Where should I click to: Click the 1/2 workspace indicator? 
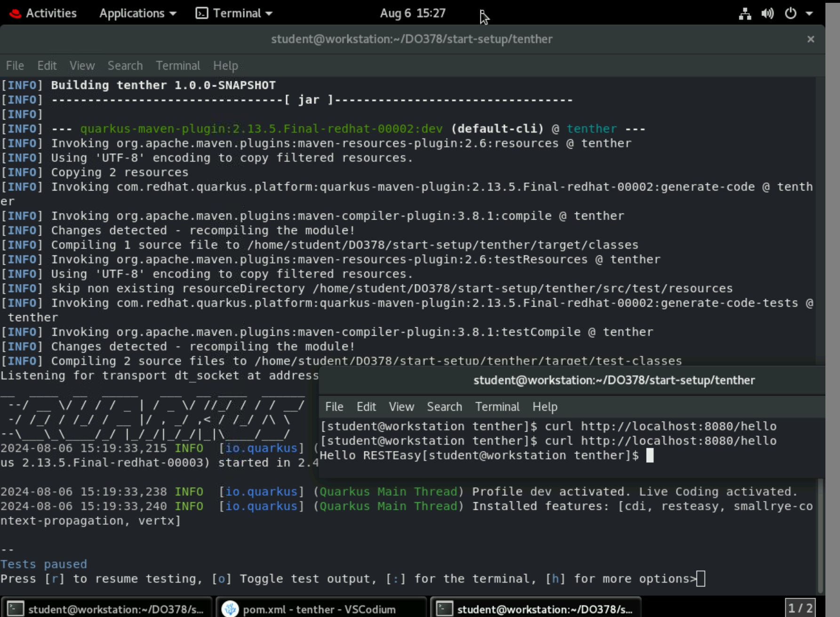point(800,607)
